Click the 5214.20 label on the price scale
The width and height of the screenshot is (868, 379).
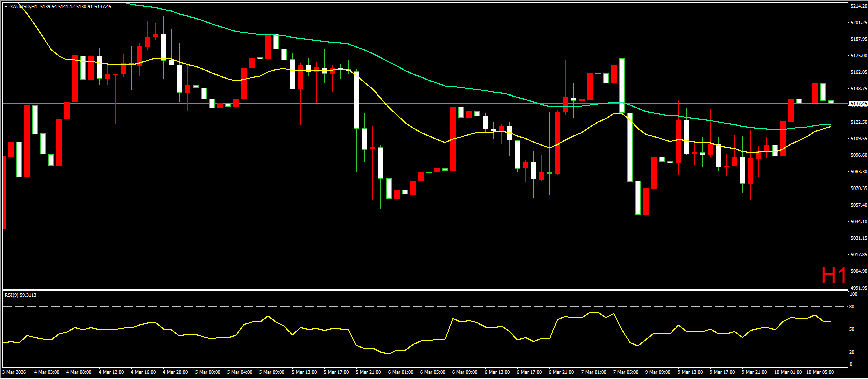click(x=858, y=6)
